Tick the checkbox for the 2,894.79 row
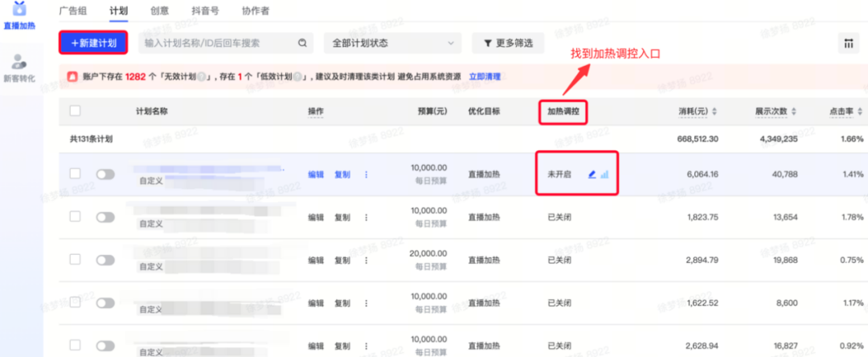868x357 pixels. [75, 260]
